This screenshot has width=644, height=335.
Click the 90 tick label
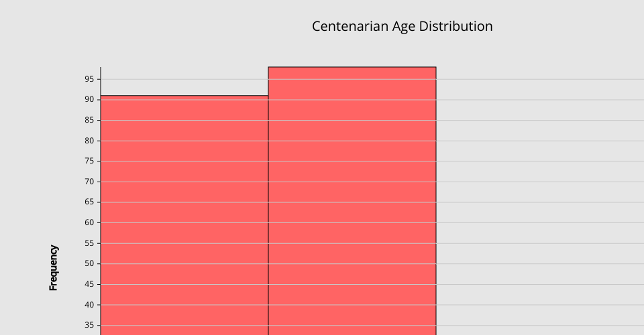(x=89, y=100)
